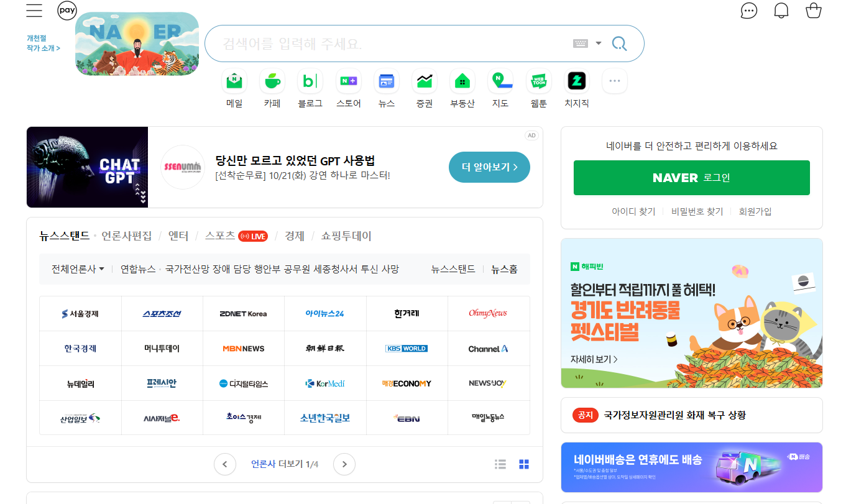Select the 스포츠 LIVE tab
Image resolution: width=846 pixels, height=504 pixels.
click(x=236, y=236)
